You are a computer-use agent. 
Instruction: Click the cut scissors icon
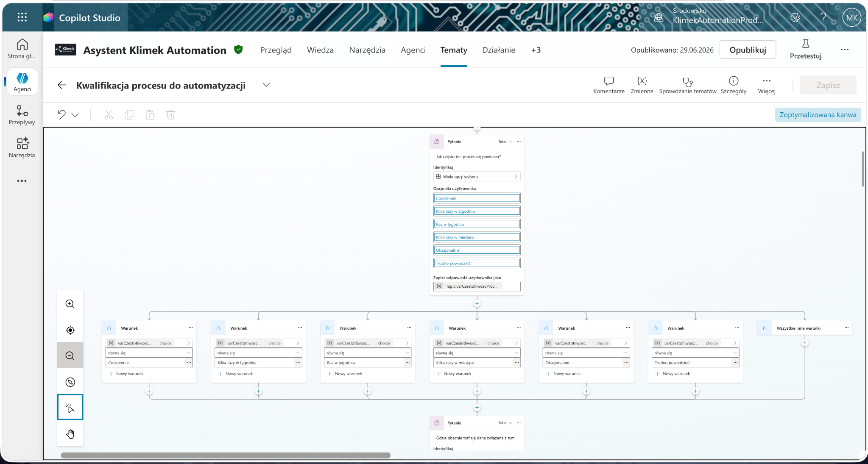click(x=109, y=115)
